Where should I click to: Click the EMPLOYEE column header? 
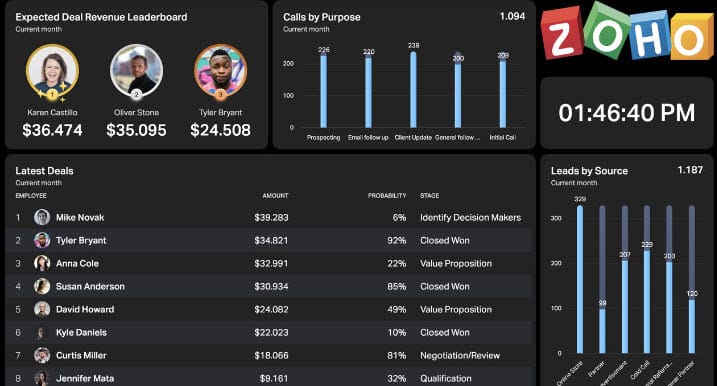tap(31, 195)
